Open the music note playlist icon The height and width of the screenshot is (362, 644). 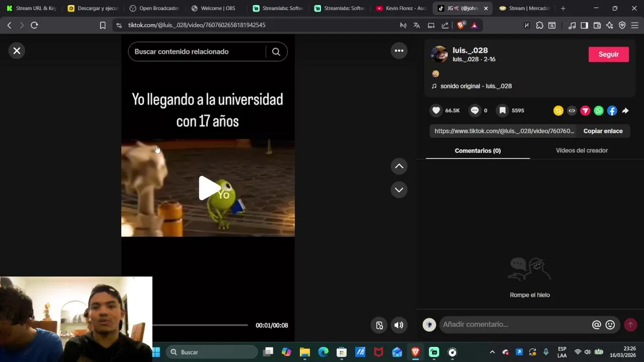pos(572,25)
